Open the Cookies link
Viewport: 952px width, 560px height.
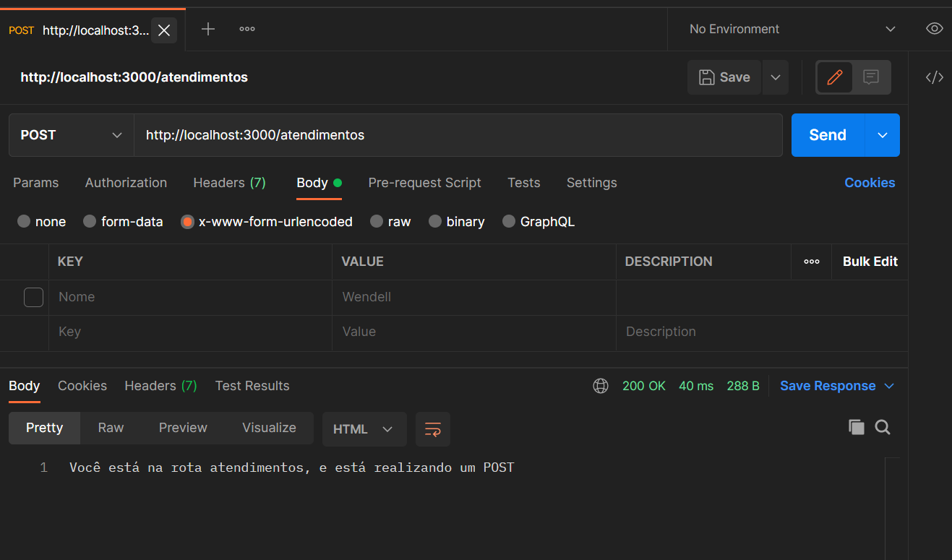coord(870,183)
